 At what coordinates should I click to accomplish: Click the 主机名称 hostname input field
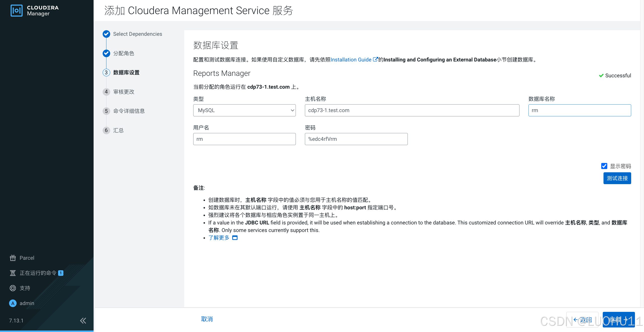coord(412,110)
